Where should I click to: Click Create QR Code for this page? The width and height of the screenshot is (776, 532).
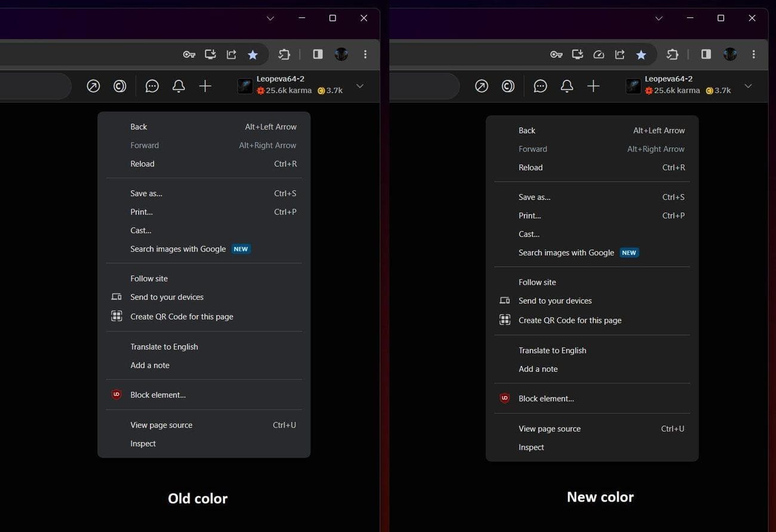(181, 316)
